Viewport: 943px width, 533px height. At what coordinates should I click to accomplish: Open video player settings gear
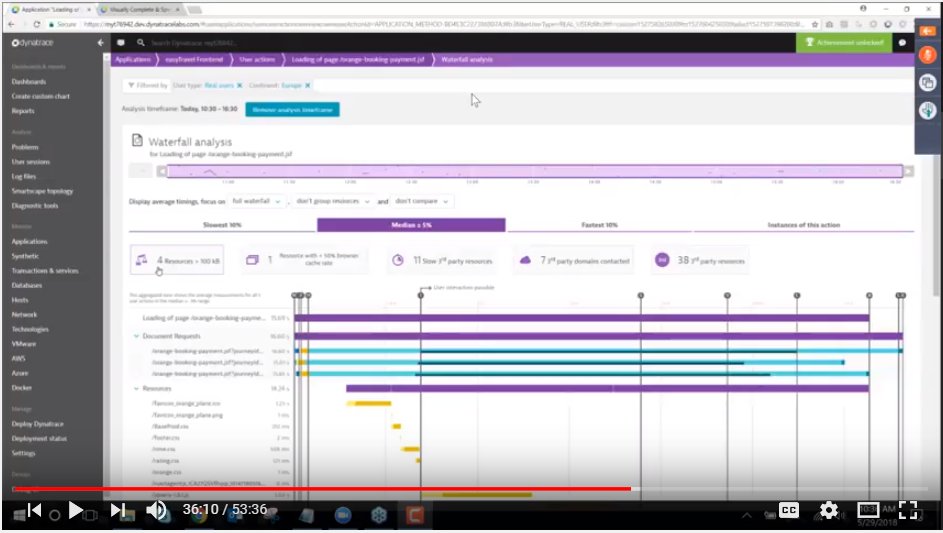(829, 511)
